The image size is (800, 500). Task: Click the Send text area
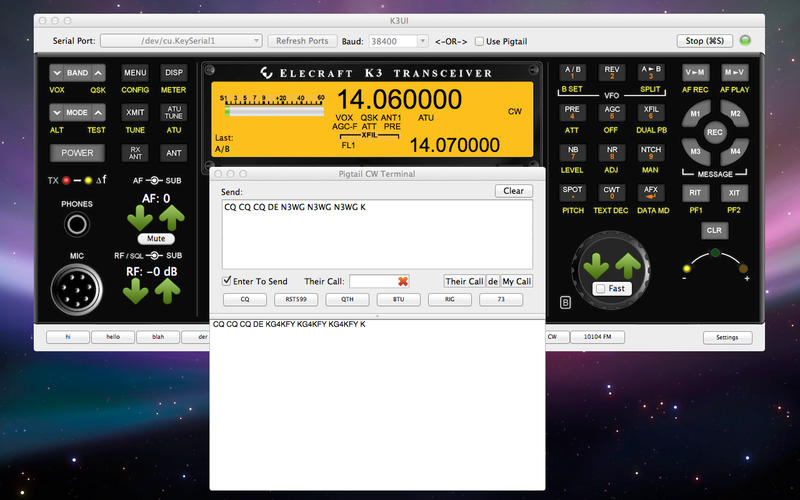(x=377, y=234)
